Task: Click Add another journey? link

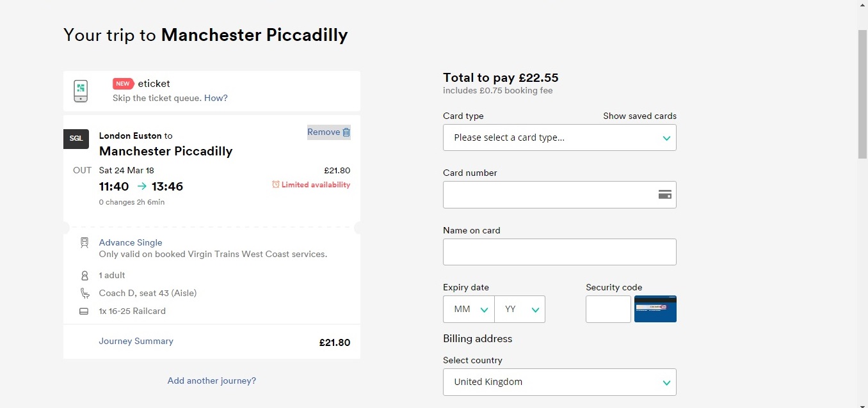Action: coord(212,381)
